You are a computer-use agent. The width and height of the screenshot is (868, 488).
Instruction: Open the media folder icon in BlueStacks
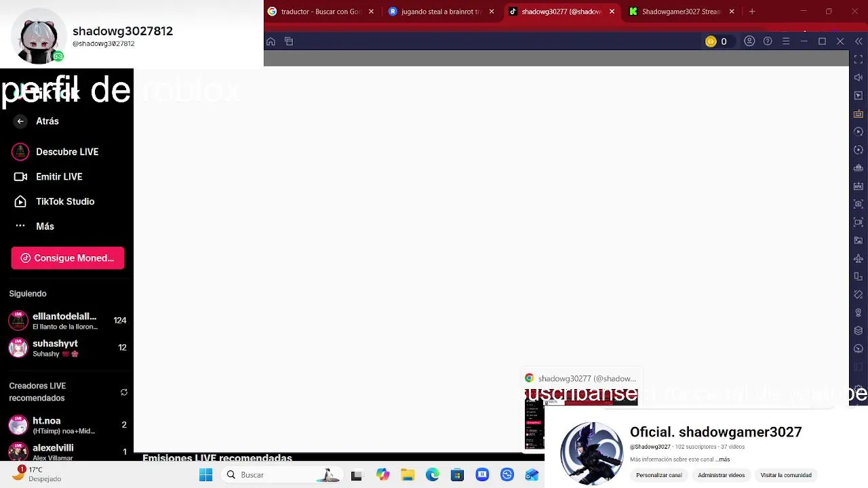point(859,240)
